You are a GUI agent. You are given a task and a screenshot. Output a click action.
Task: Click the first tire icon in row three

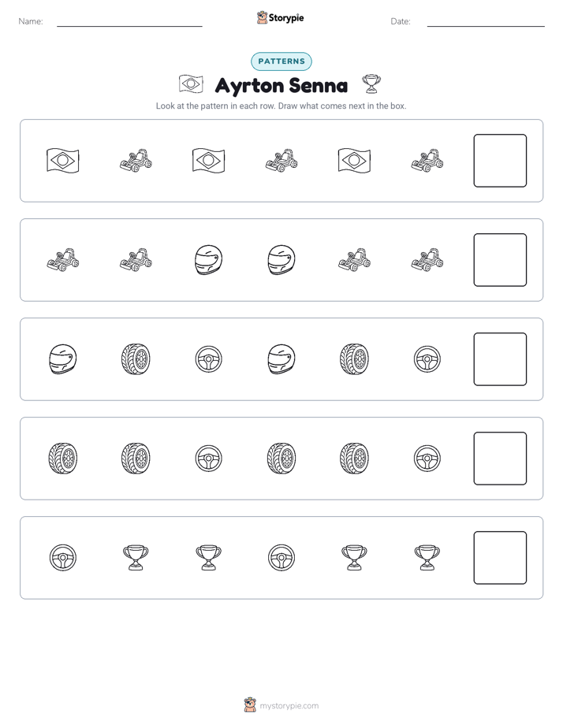pyautogui.click(x=136, y=359)
